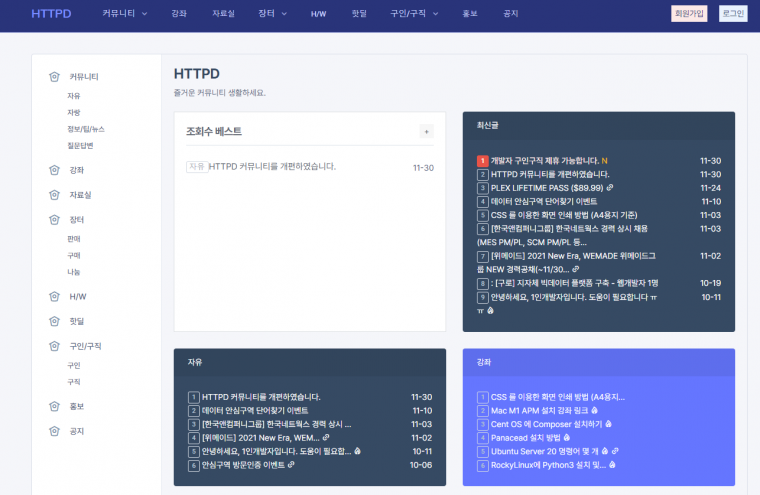Viewport: 760px width, 495px height.
Task: Click the sidebar icon next to H/W
Action: 54,296
